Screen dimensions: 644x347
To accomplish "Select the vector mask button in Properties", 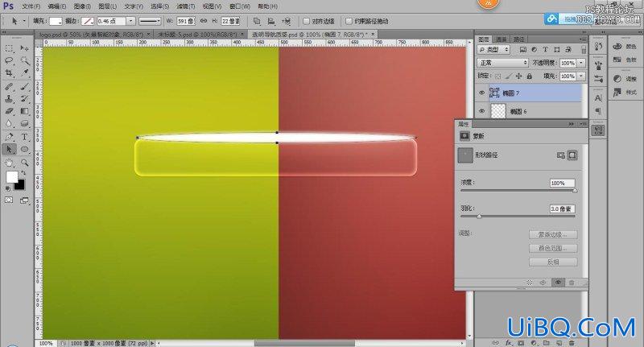I will [x=572, y=155].
